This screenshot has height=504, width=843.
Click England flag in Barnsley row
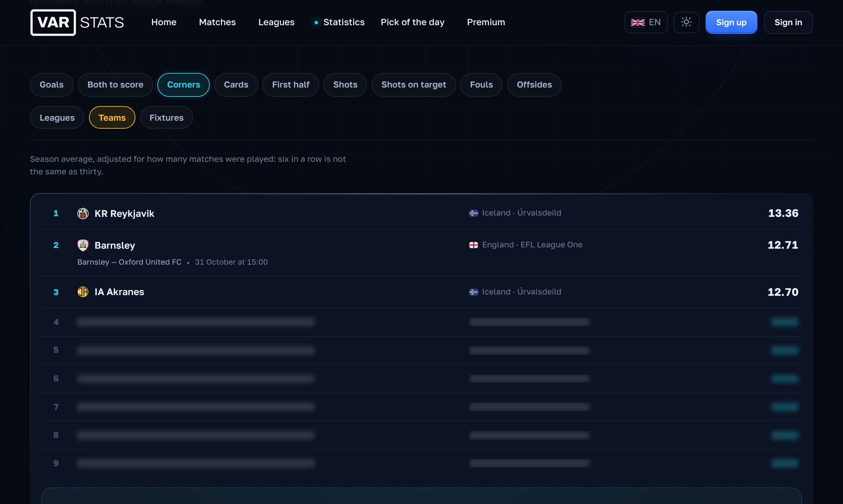click(474, 245)
